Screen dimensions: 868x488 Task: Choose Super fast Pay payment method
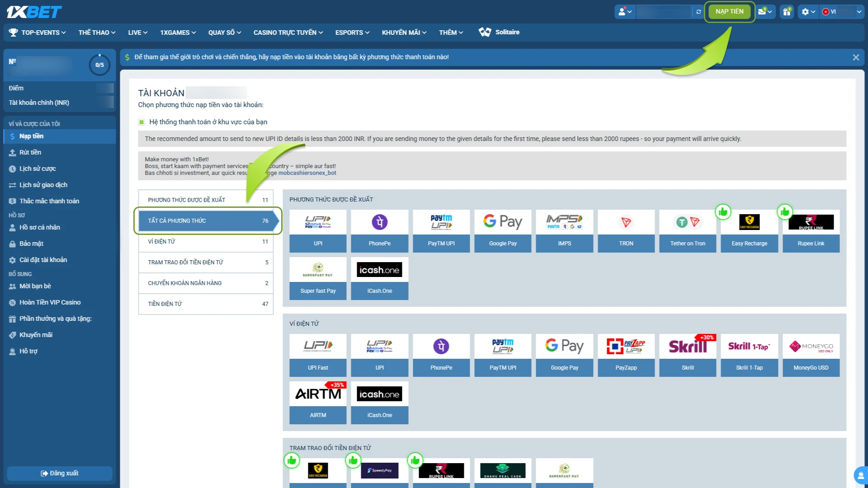click(318, 278)
